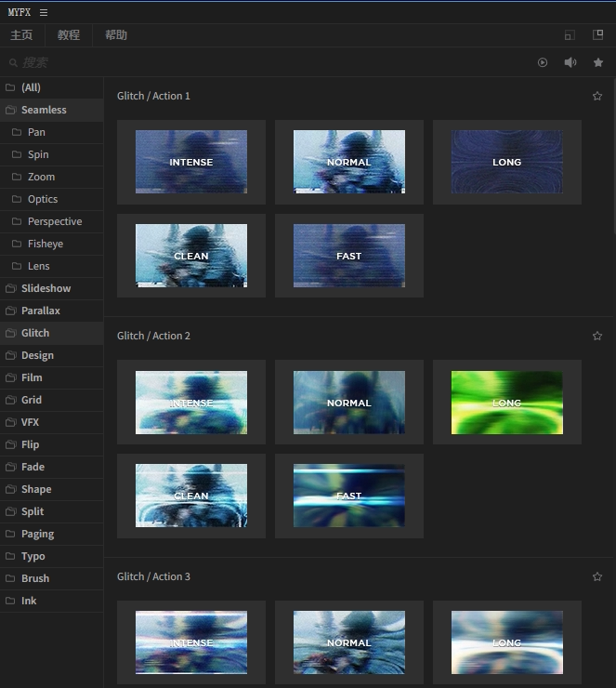Screen dimensions: 616x688
Task: Open the MYFX panel hamburger menu
Action: click(44, 13)
